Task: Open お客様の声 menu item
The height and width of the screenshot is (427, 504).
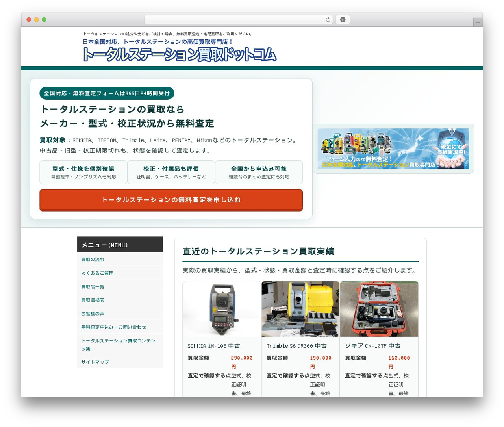Action: tap(120, 314)
